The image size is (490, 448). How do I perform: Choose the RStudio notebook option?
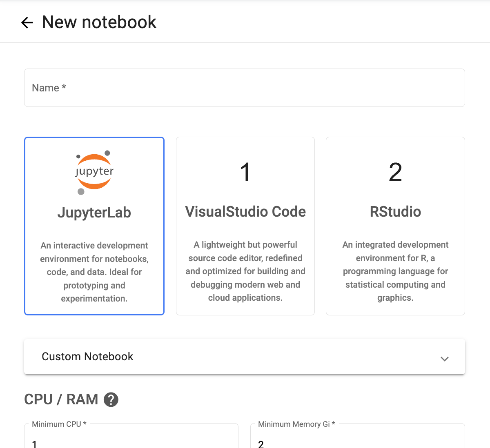(x=395, y=226)
